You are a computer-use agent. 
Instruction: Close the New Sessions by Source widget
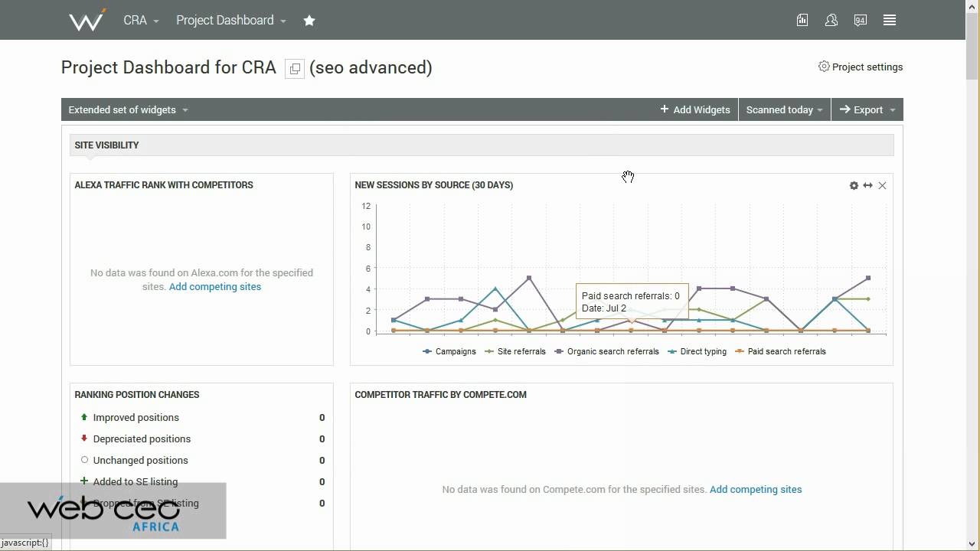882,185
